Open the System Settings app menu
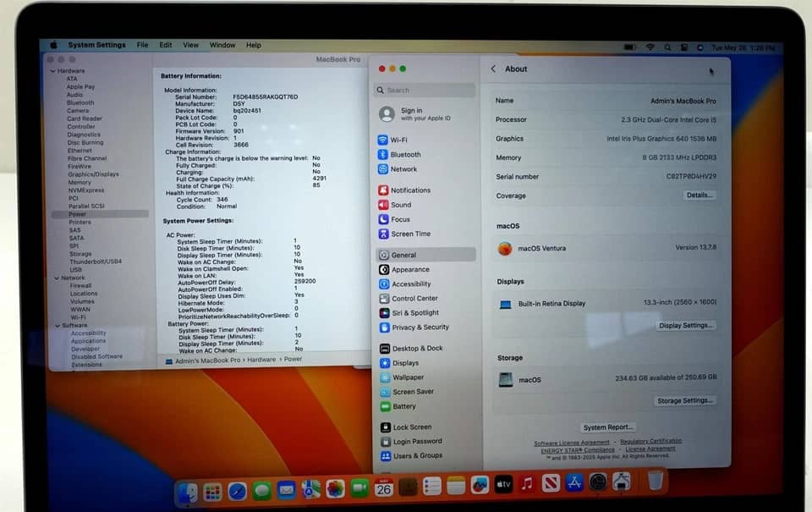This screenshot has width=812, height=512. pyautogui.click(x=96, y=45)
